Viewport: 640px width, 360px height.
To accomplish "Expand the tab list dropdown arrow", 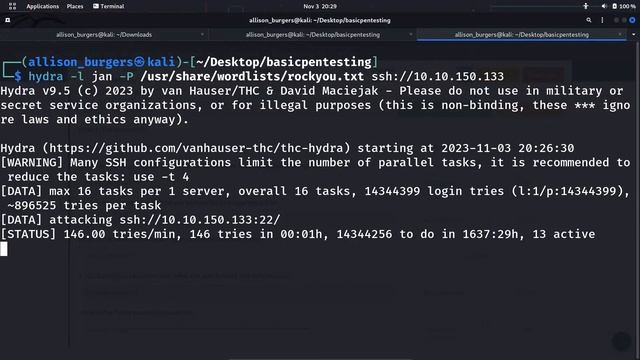I will [x=633, y=35].
